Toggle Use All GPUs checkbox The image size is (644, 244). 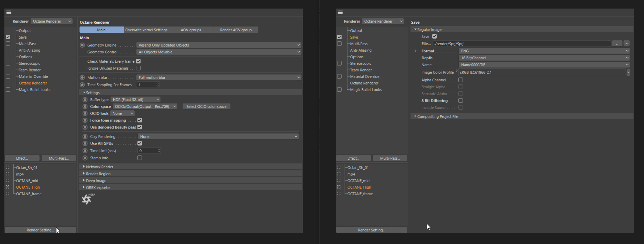140,143
